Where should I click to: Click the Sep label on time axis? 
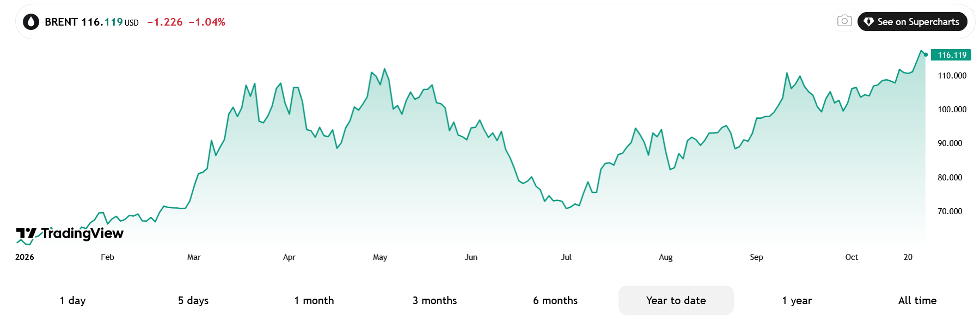756,257
